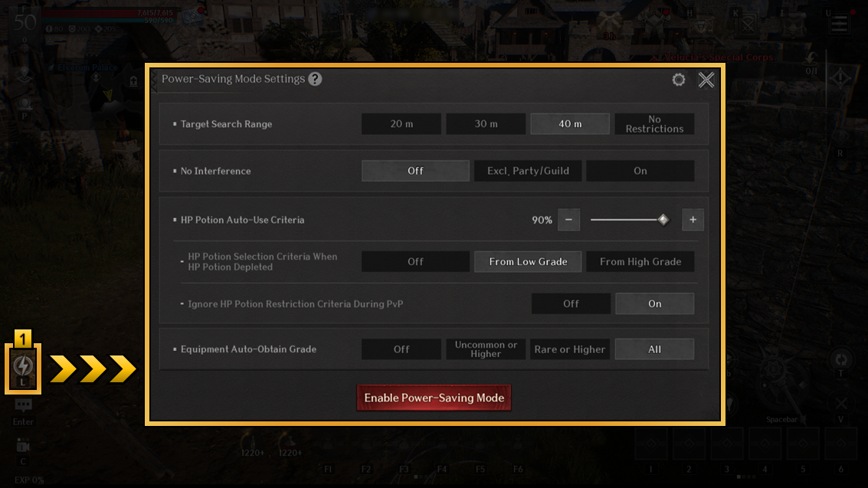Set HP Potion Selection Criteria to Off
The height and width of the screenshot is (488, 868).
click(415, 262)
